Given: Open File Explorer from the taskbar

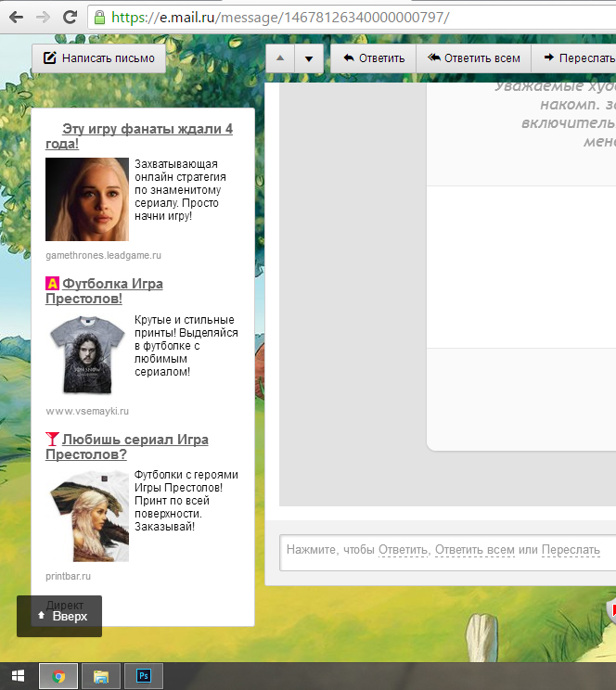Looking at the screenshot, I should tap(101, 676).
